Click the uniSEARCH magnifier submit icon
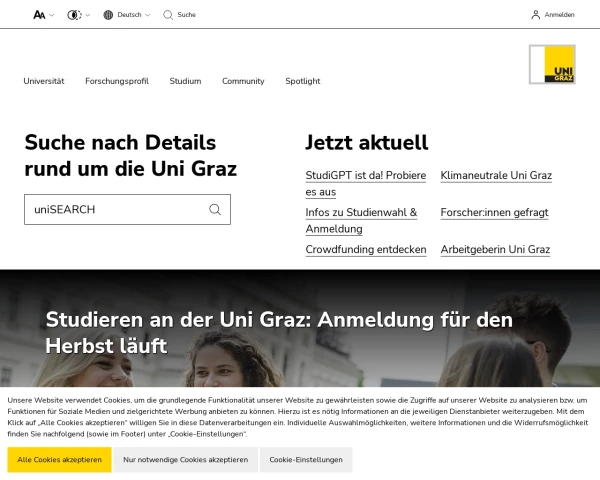 pos(215,209)
